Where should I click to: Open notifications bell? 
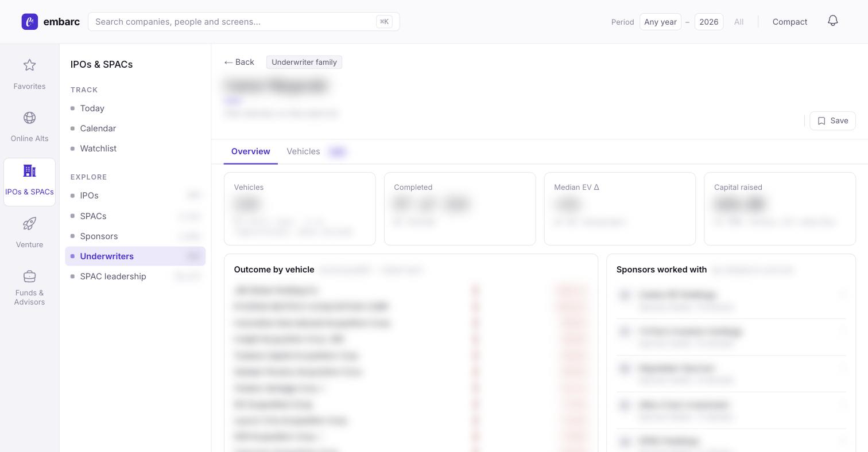coord(833,21)
